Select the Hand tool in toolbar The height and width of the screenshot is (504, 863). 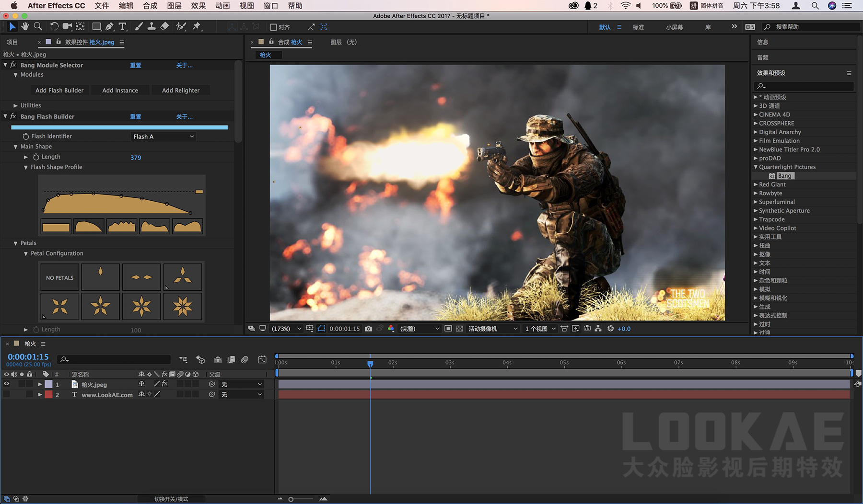coord(25,26)
